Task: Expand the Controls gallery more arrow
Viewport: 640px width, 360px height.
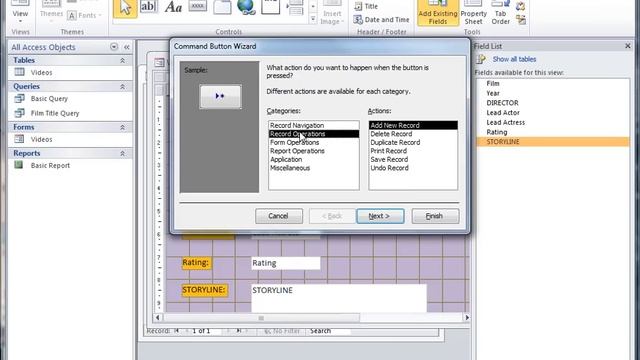Action: 313,19
